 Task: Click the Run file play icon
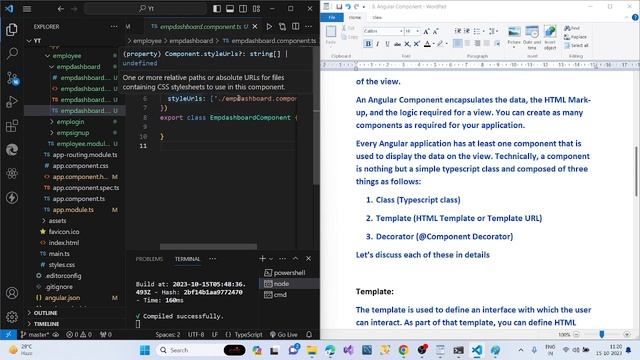(269, 27)
